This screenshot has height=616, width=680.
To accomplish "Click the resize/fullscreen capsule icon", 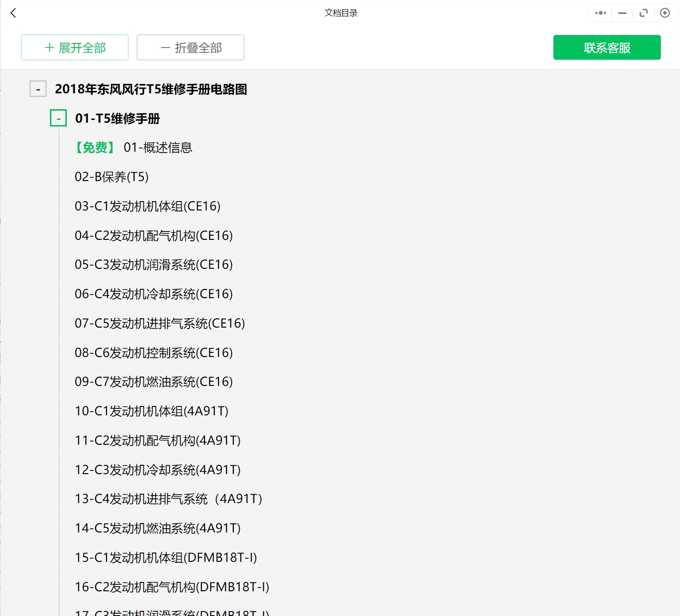I will [x=644, y=13].
